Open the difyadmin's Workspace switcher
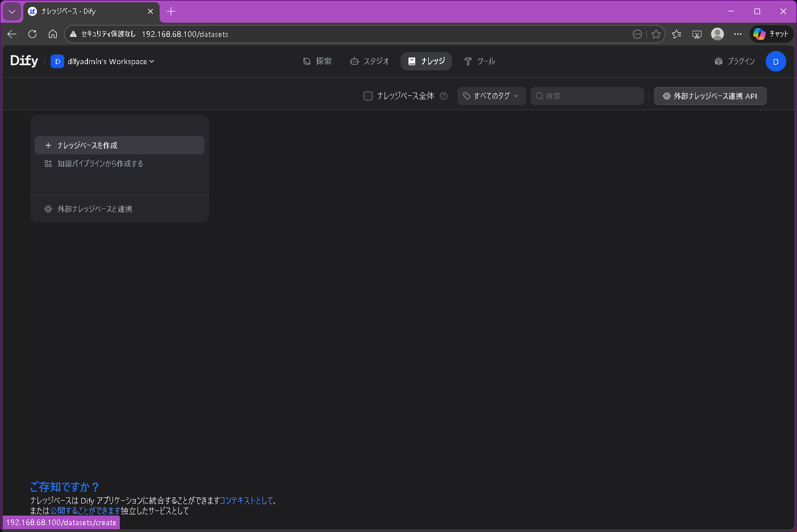This screenshot has width=797, height=532. (x=103, y=61)
